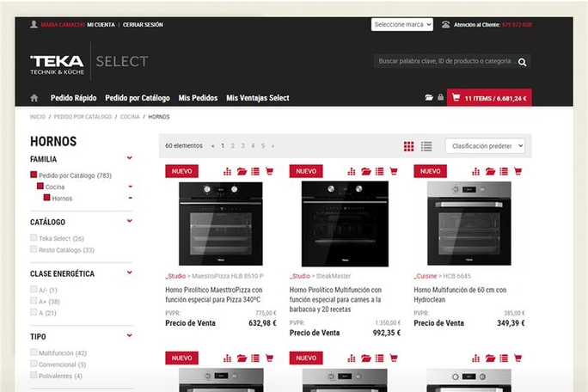
Task: Click the list icon on HCB 6645 oven
Action: [x=504, y=171]
